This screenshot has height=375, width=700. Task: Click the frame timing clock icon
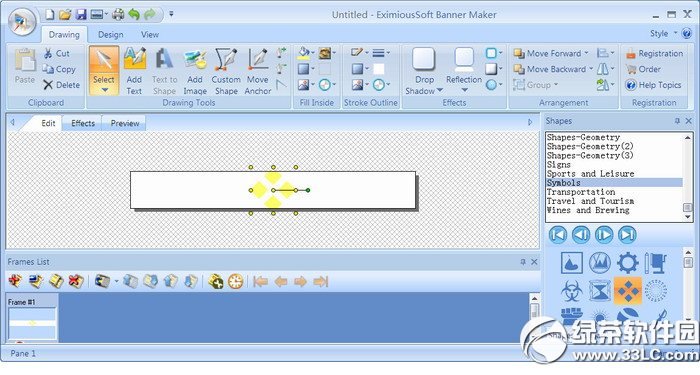click(x=235, y=281)
